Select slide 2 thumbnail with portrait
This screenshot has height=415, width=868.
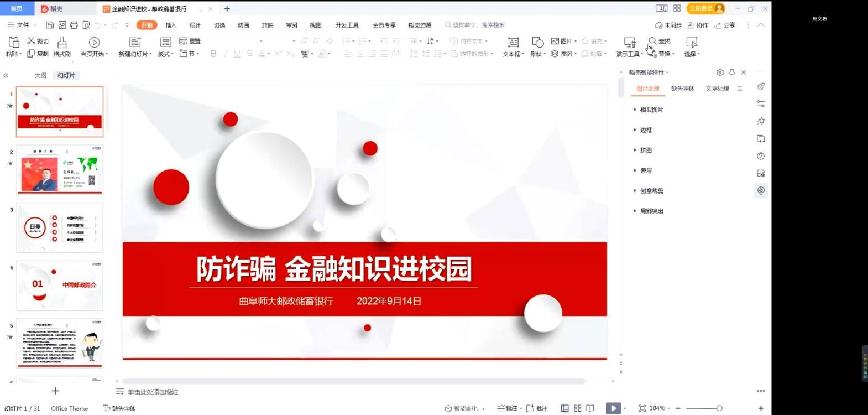coord(60,169)
